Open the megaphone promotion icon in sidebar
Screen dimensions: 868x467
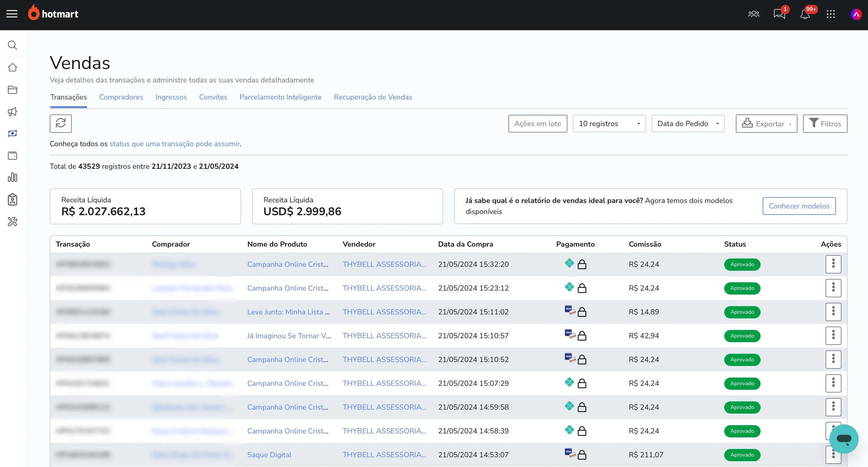pyautogui.click(x=13, y=112)
